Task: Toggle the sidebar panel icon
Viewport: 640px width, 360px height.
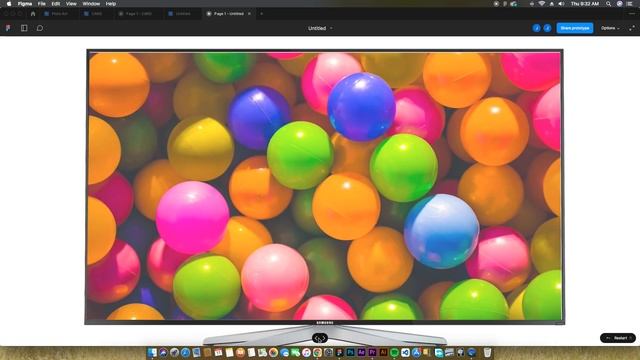Action: click(x=24, y=28)
